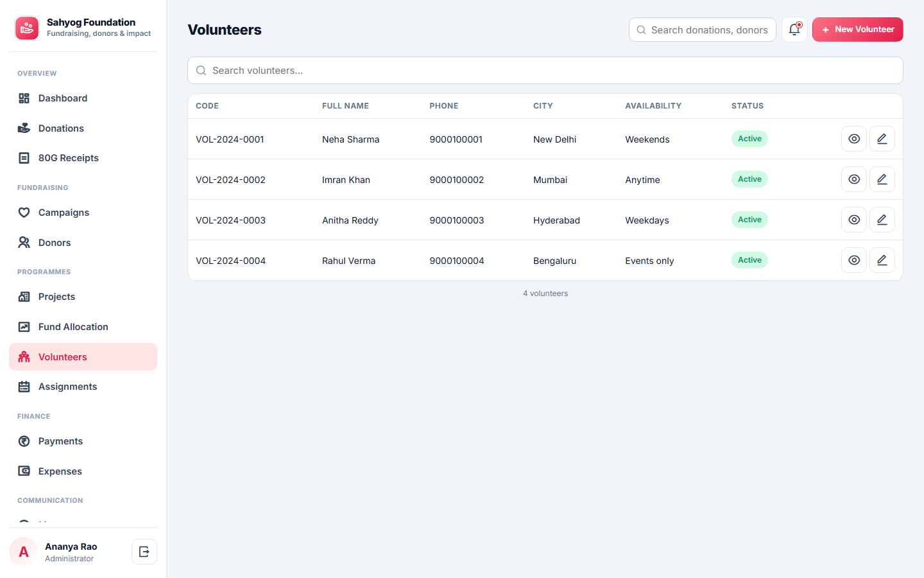924x578 pixels.
Task: Open 80G Receipts section
Action: coord(83,158)
